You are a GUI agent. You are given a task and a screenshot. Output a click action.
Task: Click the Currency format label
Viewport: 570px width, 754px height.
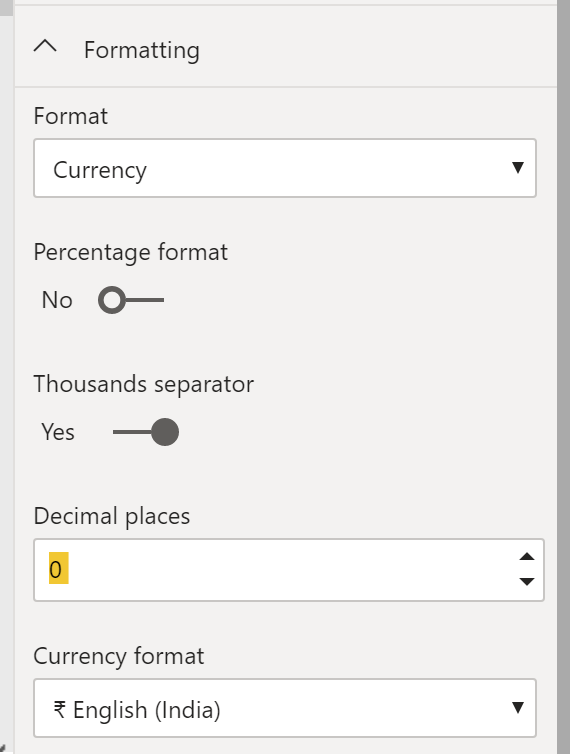click(119, 656)
